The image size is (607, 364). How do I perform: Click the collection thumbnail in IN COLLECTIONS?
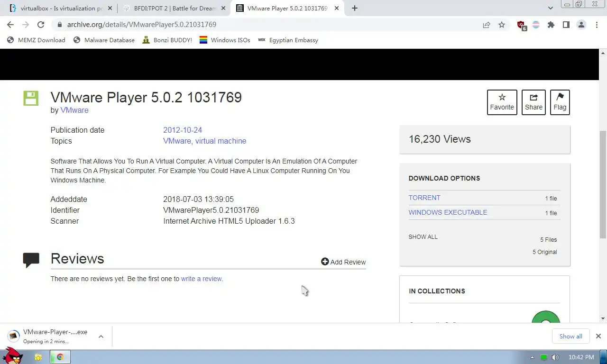click(545, 318)
